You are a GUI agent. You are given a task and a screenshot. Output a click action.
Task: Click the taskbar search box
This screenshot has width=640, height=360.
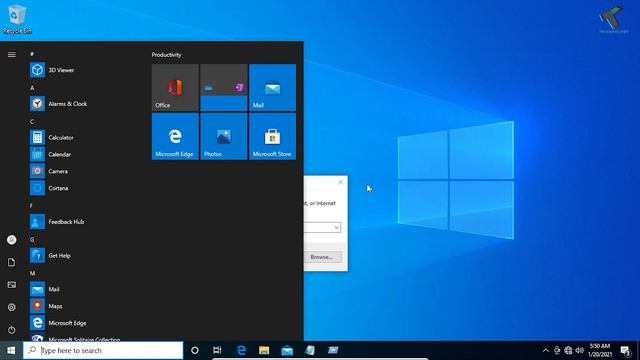tap(103, 350)
